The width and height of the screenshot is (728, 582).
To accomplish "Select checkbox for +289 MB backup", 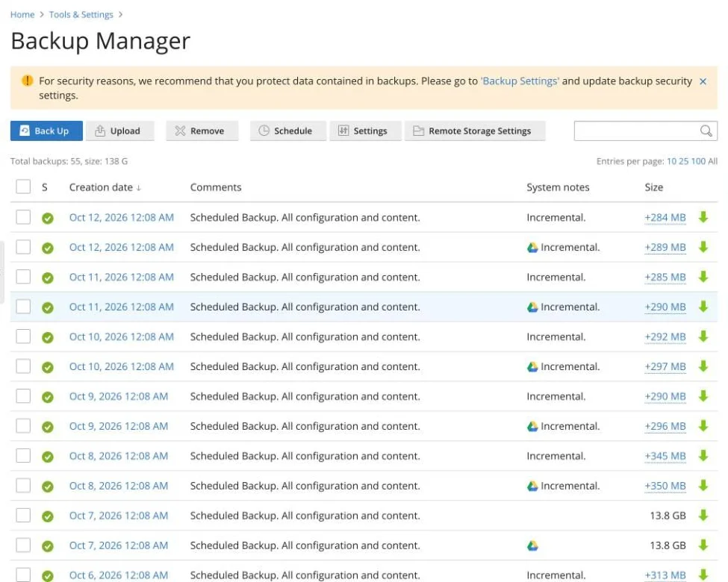I will [x=23, y=246].
